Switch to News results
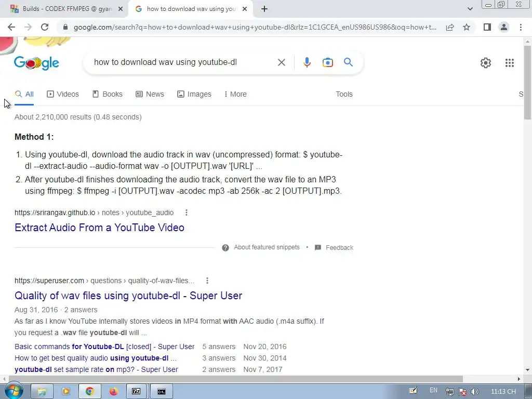 [150, 94]
